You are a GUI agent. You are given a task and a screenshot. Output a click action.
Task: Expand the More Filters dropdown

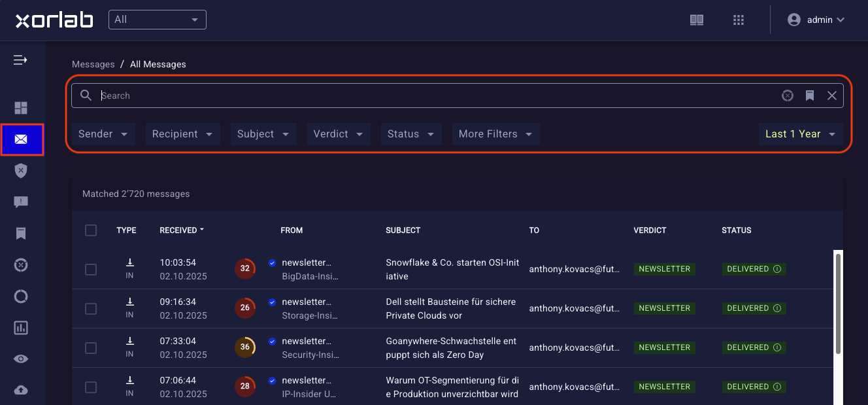(495, 133)
